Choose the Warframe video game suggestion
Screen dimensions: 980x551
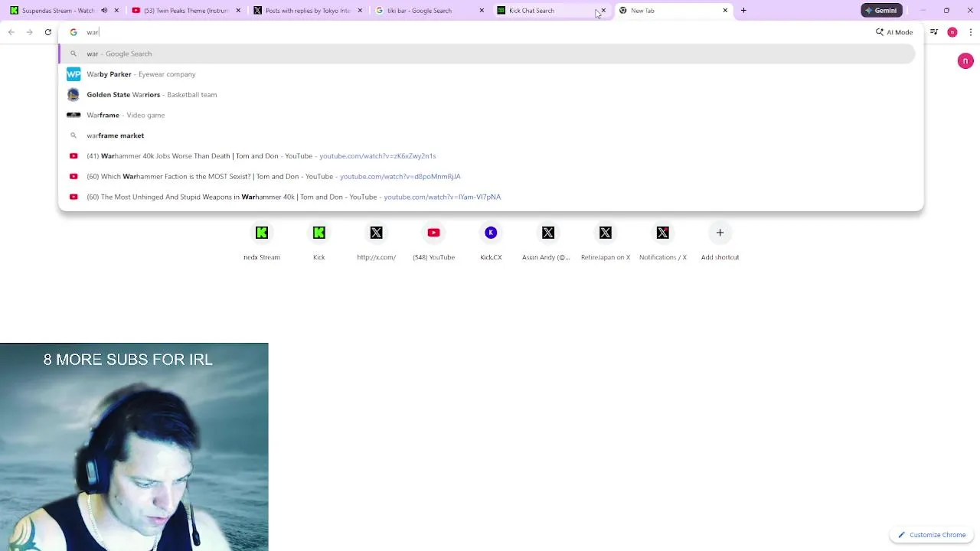[487, 115]
